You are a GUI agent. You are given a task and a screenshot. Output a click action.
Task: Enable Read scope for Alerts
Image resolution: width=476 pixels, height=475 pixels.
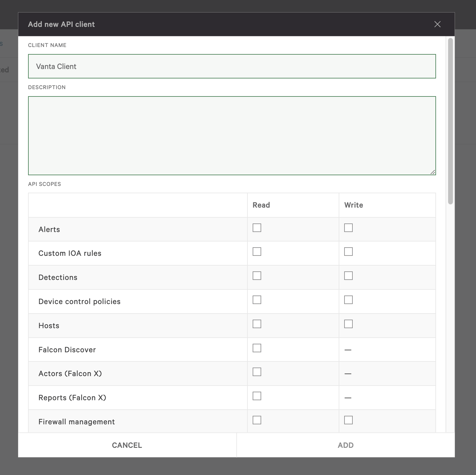point(257,228)
